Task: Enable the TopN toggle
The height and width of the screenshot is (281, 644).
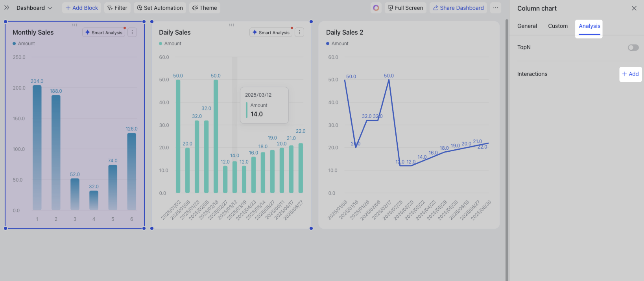Action: point(633,48)
